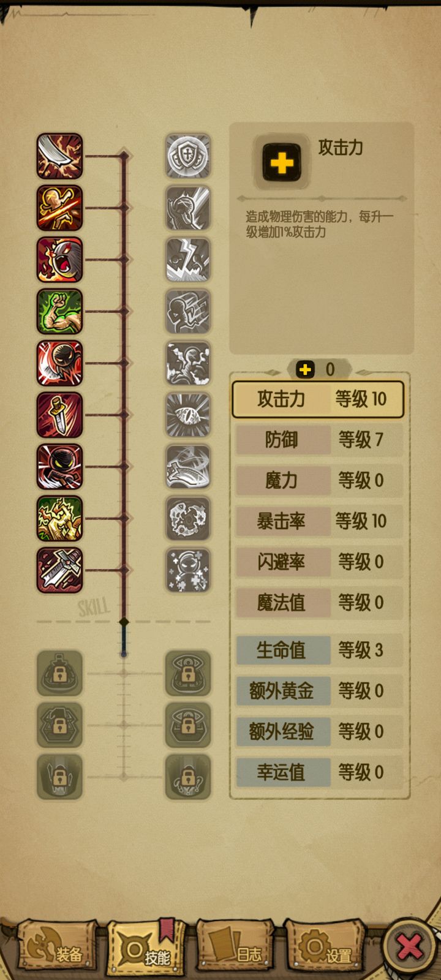Viewport: 441px width, 980px height.
Task: Click the red dagger skill icon
Action: point(59,415)
